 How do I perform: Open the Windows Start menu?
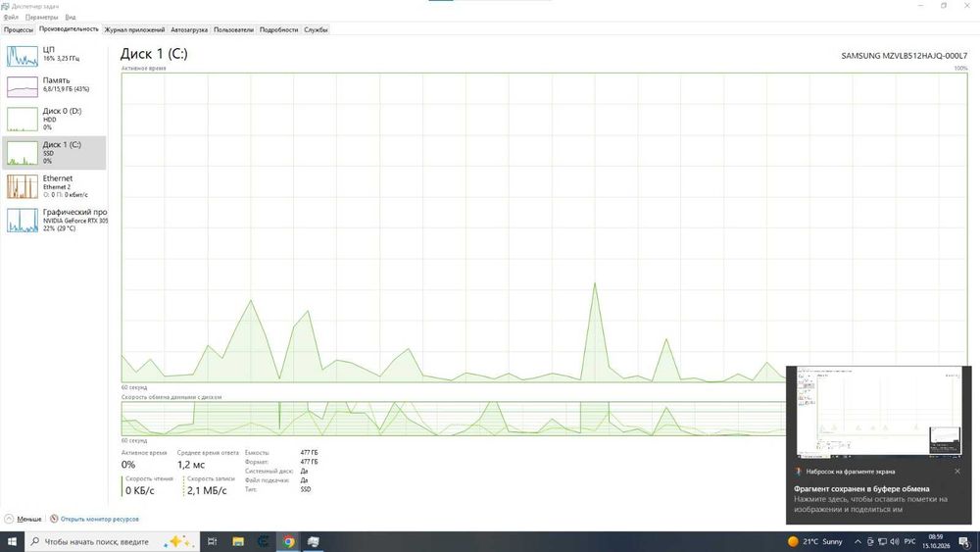pyautogui.click(x=12, y=541)
